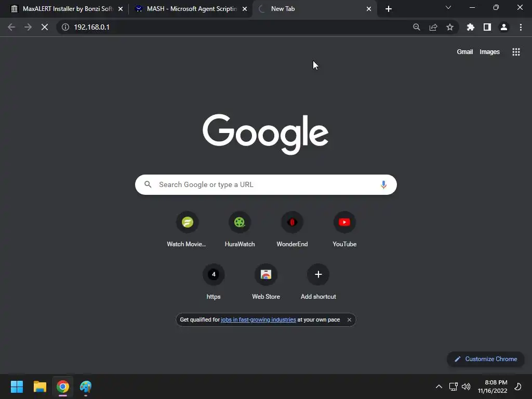Focus the Search Google or type a URL box
The image size is (532, 399).
[x=265, y=184]
